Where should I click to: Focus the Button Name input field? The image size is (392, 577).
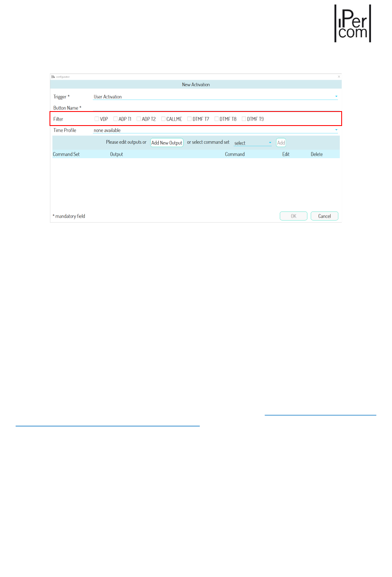coord(215,108)
